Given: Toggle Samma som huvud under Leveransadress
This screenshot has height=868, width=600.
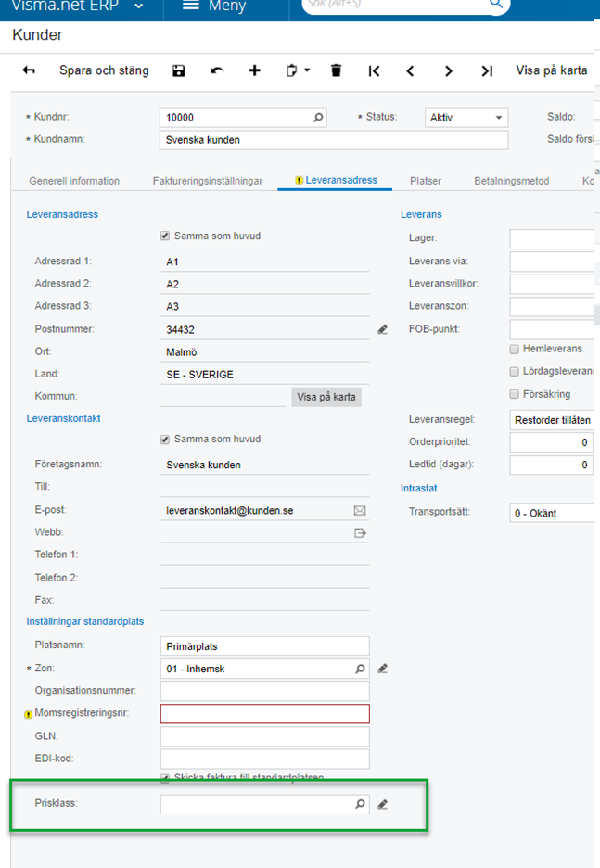Looking at the screenshot, I should (x=166, y=236).
